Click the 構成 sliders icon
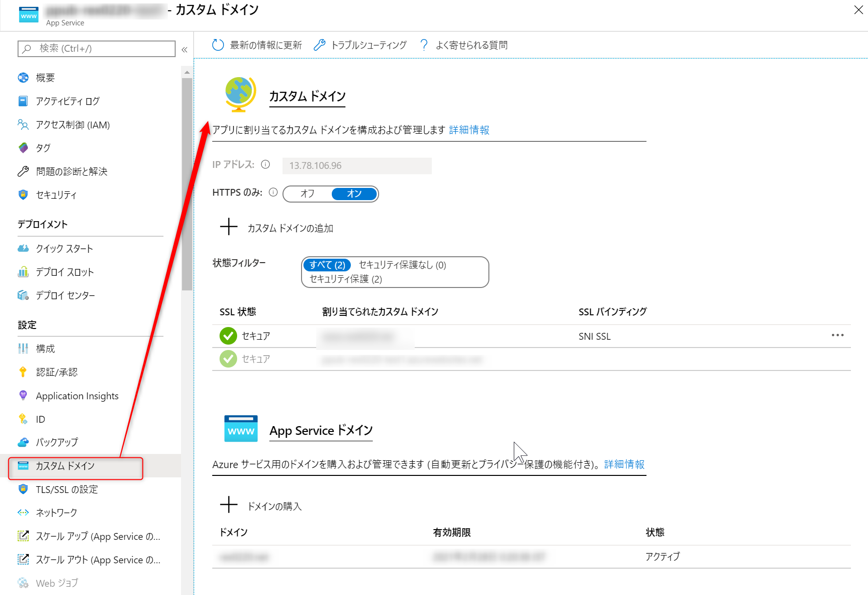This screenshot has height=595, width=868. tap(23, 349)
